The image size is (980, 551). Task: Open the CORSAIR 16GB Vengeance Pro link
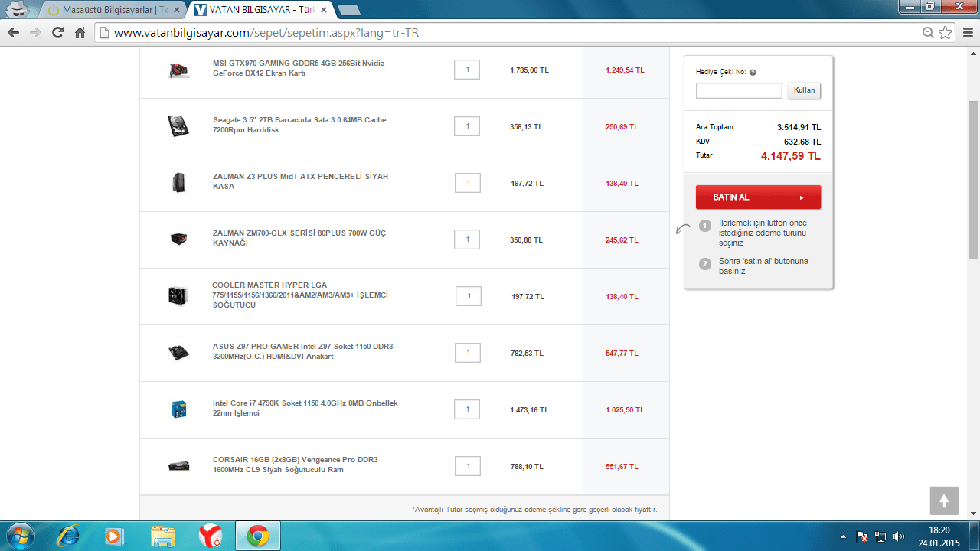tap(295, 465)
